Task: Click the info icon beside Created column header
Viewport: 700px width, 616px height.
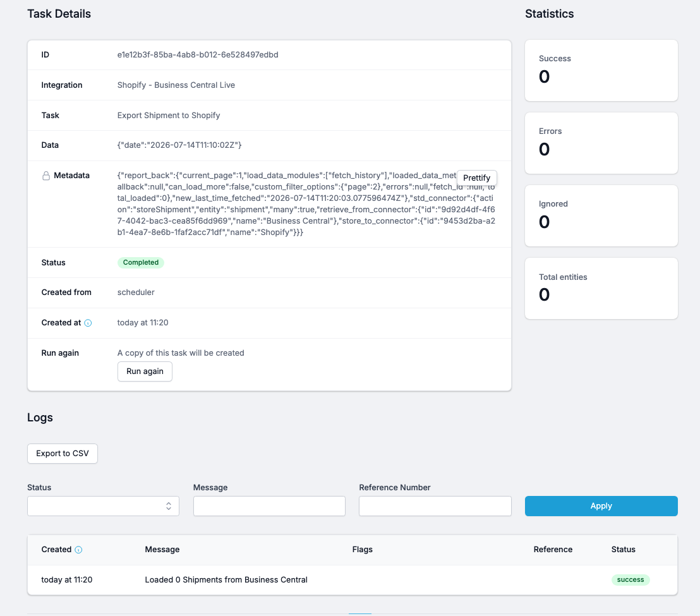Action: 78,550
